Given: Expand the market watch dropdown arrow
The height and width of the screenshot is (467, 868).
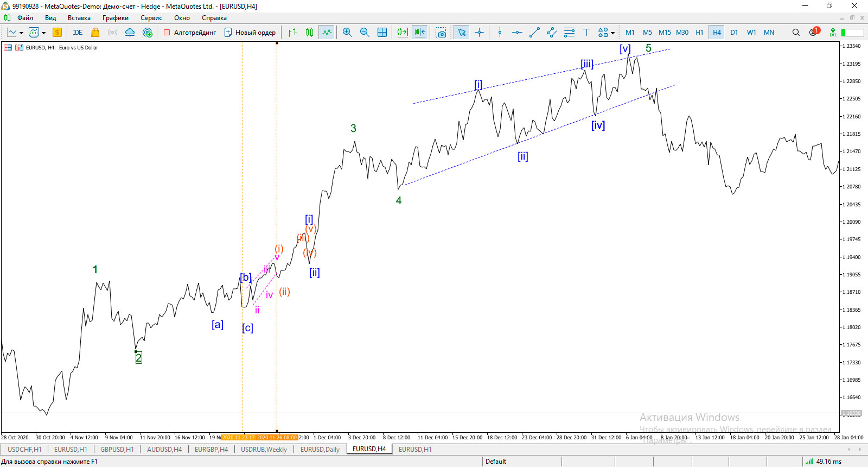Looking at the screenshot, I should click(x=44, y=33).
